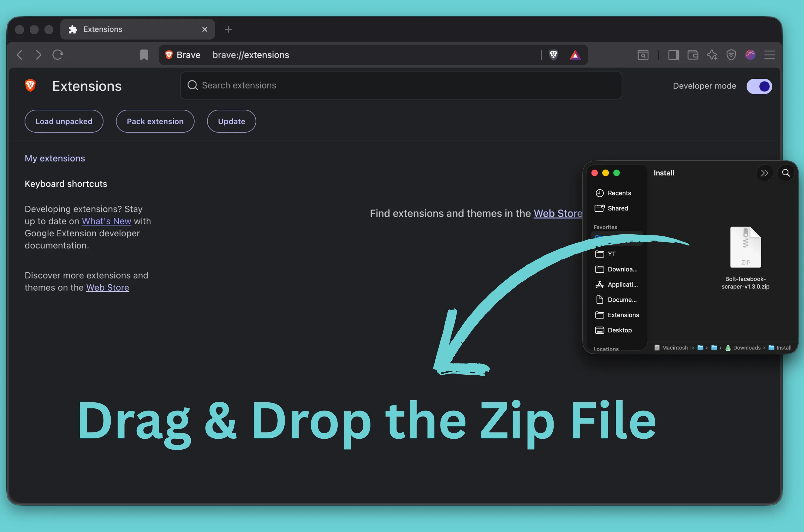The image size is (804, 532).
Task: Open Keyboard shortcuts in the sidebar
Action: tap(66, 184)
